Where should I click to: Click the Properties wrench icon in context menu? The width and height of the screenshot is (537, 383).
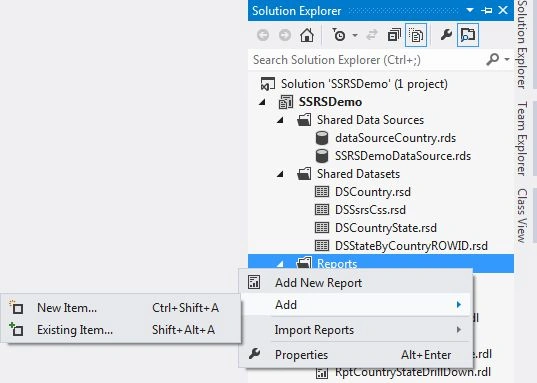tap(254, 354)
